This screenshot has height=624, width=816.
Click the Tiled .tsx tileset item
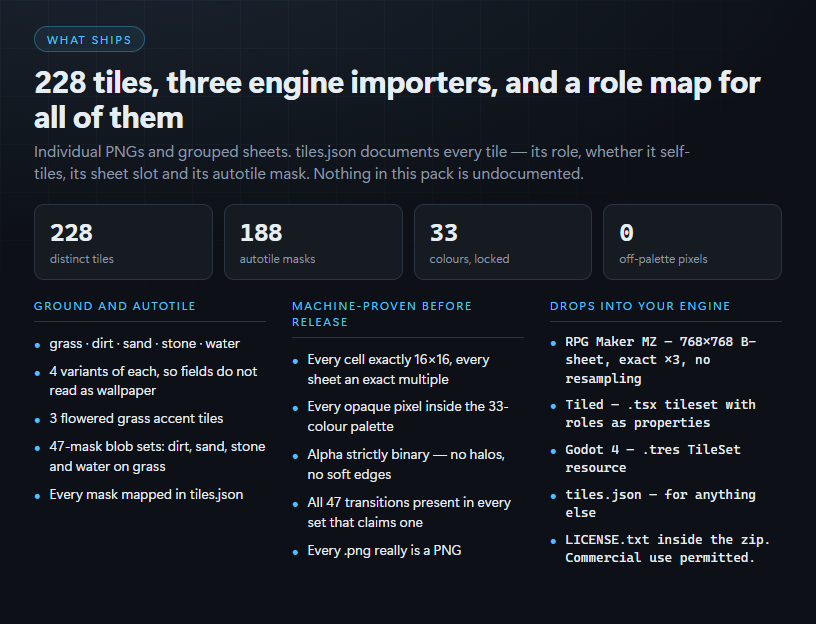point(660,414)
